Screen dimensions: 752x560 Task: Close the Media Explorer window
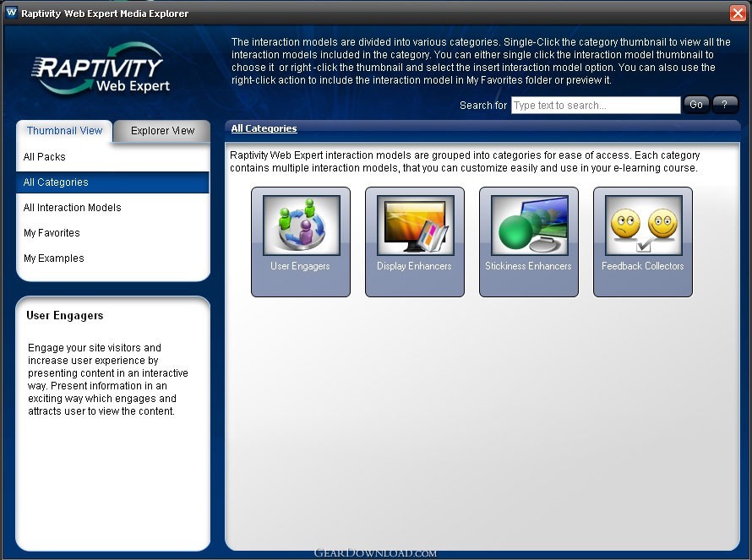738,13
